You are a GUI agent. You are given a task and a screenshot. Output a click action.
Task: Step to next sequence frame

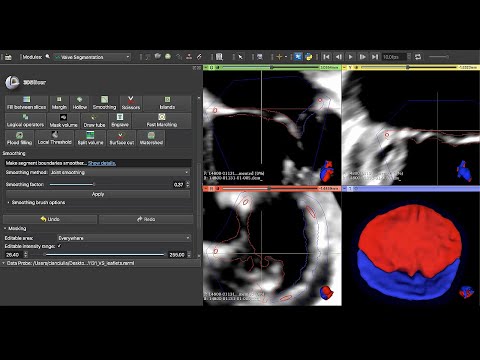[x=363, y=57]
